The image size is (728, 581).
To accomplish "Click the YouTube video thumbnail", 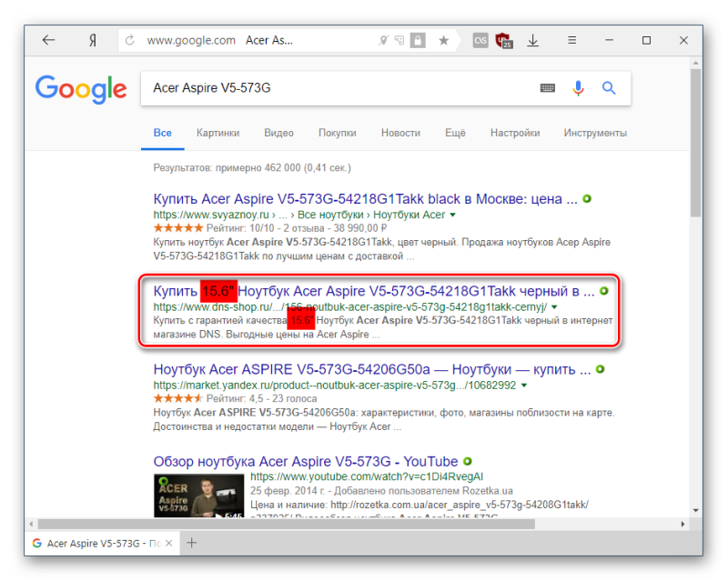I will coord(198,496).
